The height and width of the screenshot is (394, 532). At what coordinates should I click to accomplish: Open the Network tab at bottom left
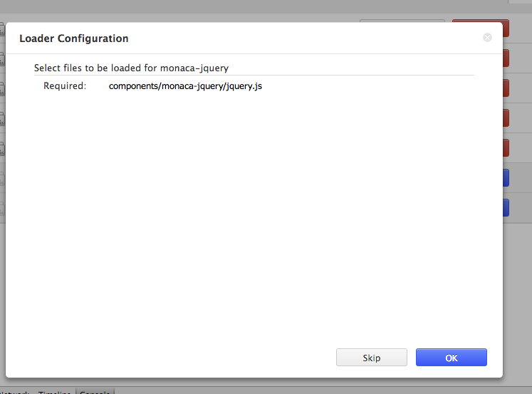pos(14,392)
